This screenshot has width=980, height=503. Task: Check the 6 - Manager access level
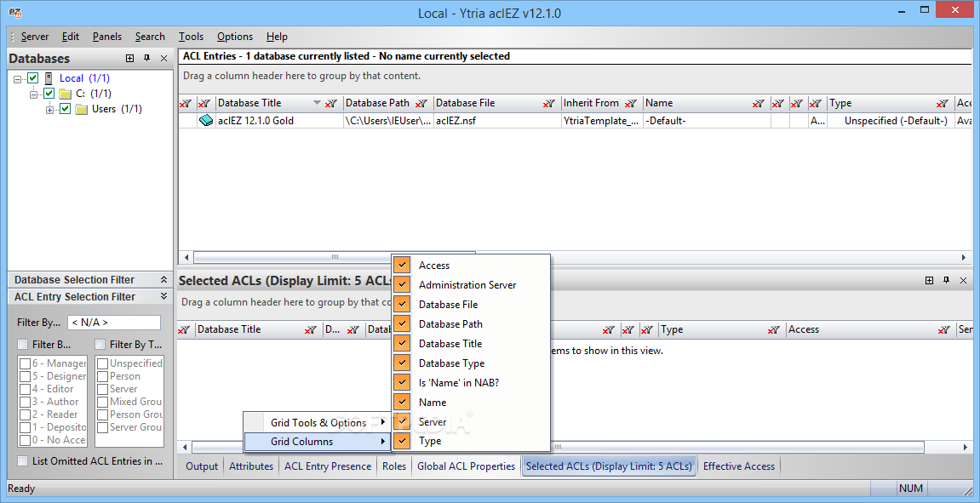coord(25,363)
